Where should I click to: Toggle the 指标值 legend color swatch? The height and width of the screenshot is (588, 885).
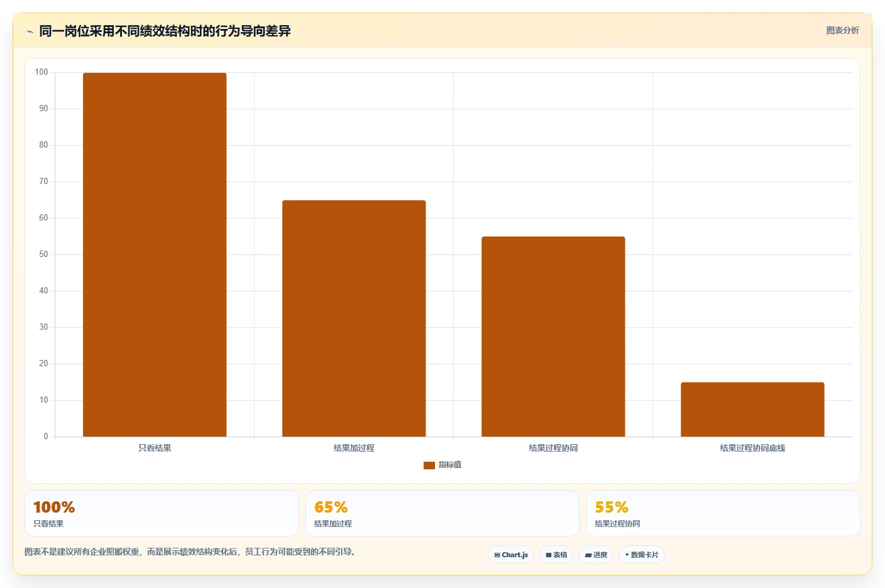429,465
